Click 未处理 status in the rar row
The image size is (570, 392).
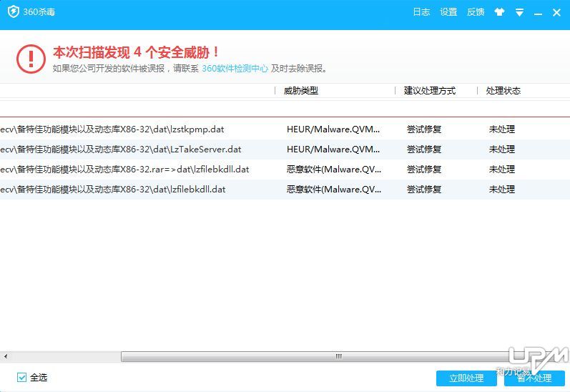click(x=501, y=170)
